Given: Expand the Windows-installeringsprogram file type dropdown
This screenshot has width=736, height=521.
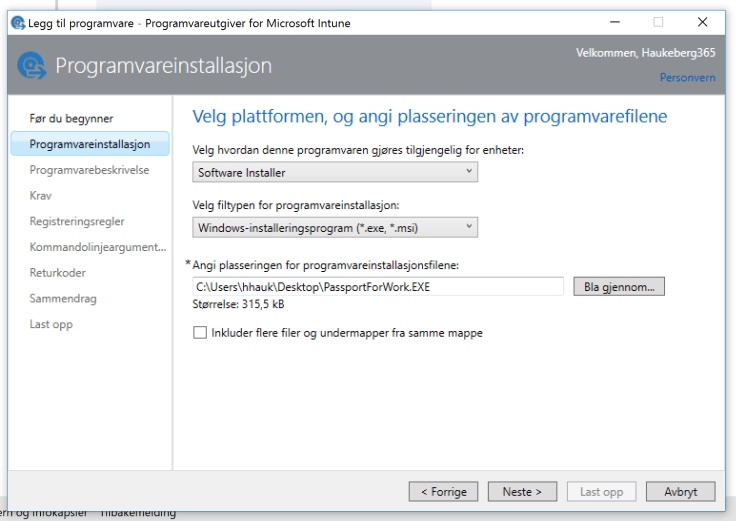Looking at the screenshot, I should coord(334,227).
